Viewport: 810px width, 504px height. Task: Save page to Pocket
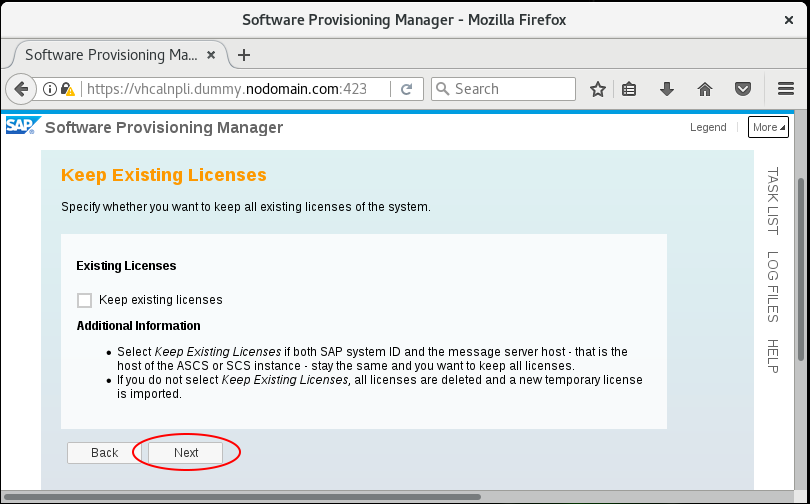(x=743, y=89)
